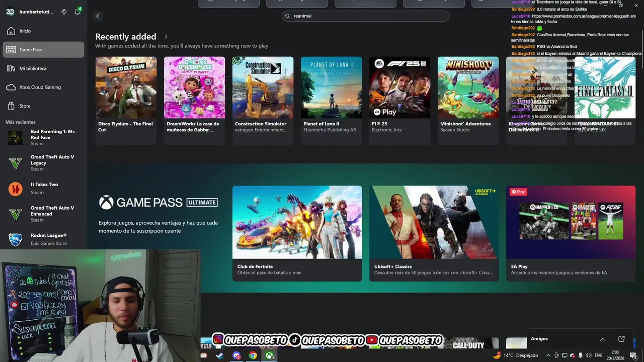Click the Más recientes sidebar heading
The image size is (644, 362).
click(21, 122)
